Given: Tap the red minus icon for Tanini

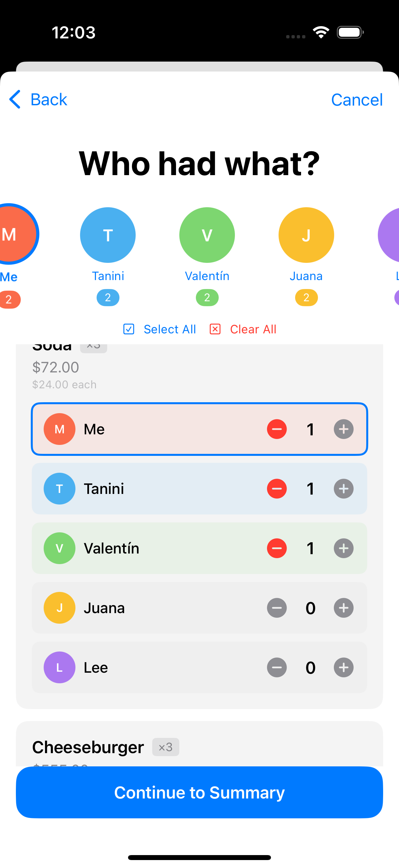Looking at the screenshot, I should (277, 489).
